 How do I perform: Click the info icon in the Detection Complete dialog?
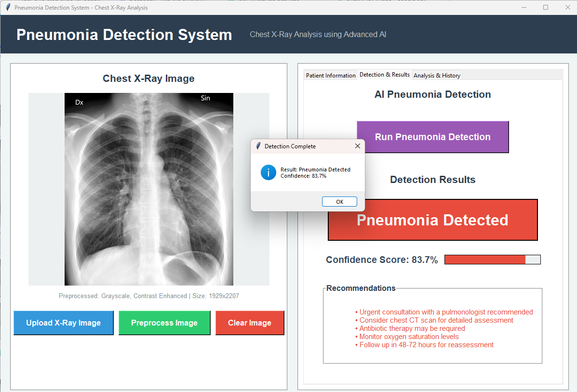tap(268, 172)
